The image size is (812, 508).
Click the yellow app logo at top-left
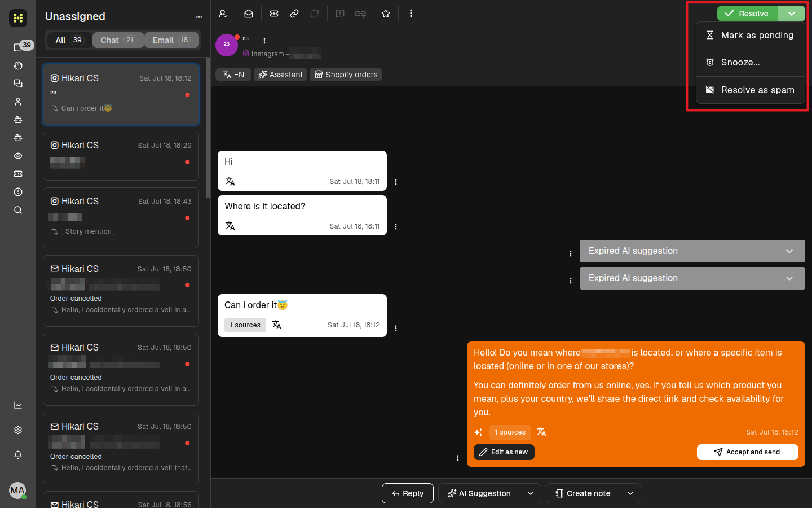tap(18, 18)
